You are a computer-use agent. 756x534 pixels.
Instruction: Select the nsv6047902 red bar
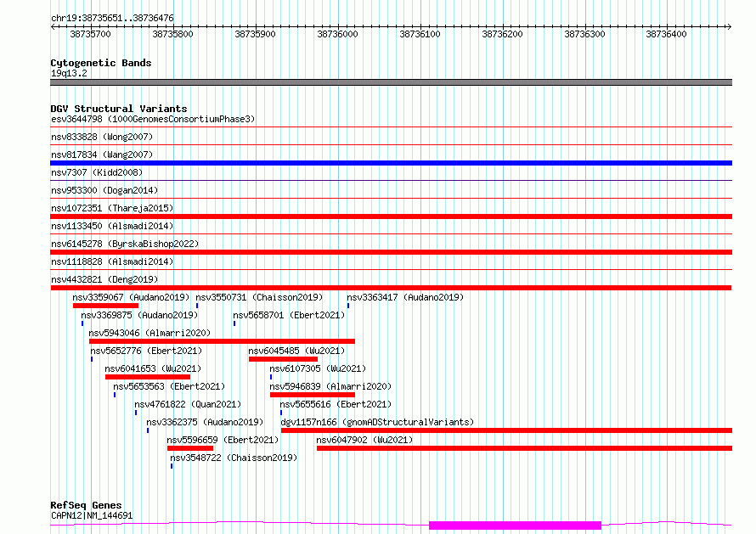pos(524,448)
